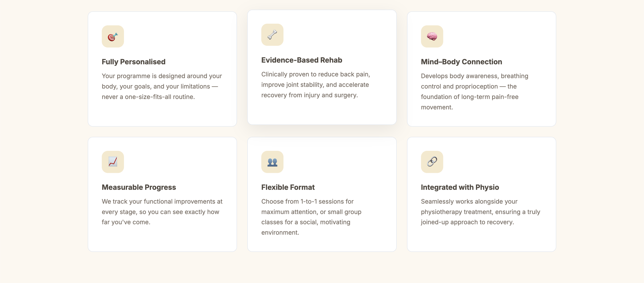
Task: Click the two people silhouettes icon
Action: point(272,162)
